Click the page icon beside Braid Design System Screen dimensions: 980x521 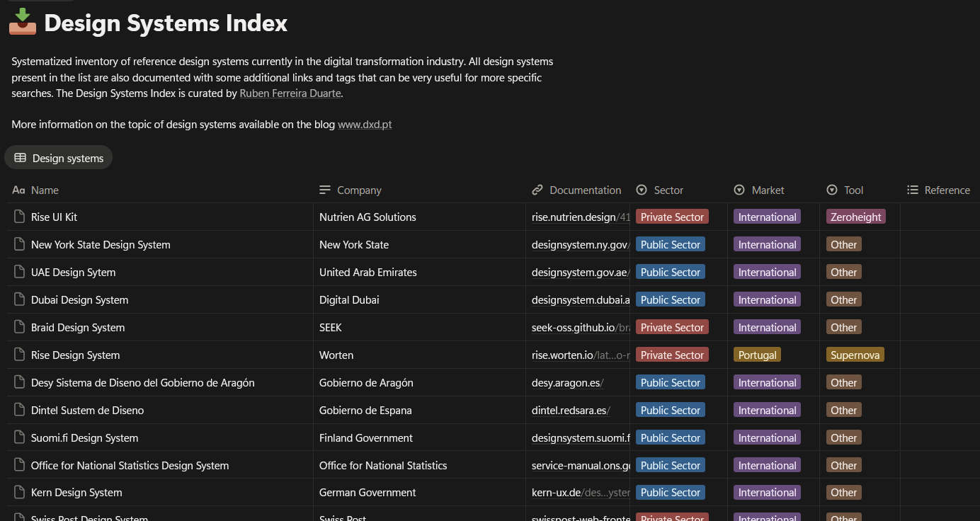click(x=20, y=327)
